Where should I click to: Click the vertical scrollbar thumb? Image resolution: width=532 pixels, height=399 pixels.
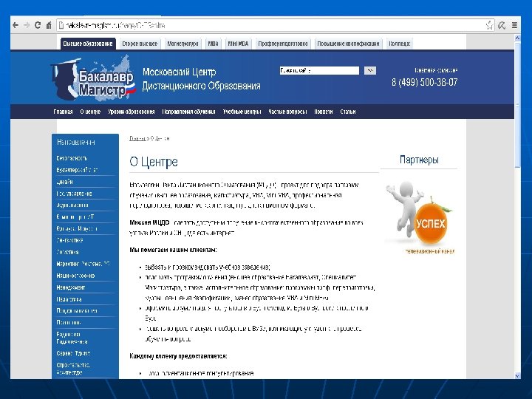[517, 104]
